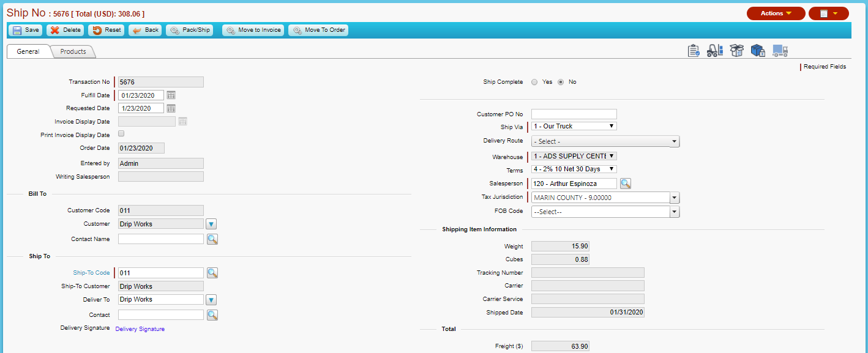Switch to the General tab
The height and width of the screenshot is (353, 868).
pos(28,52)
